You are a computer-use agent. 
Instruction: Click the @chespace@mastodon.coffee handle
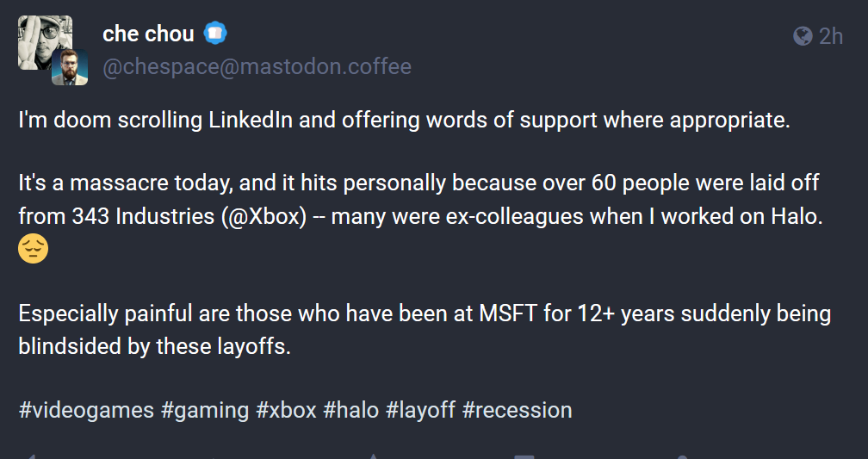pos(257,66)
